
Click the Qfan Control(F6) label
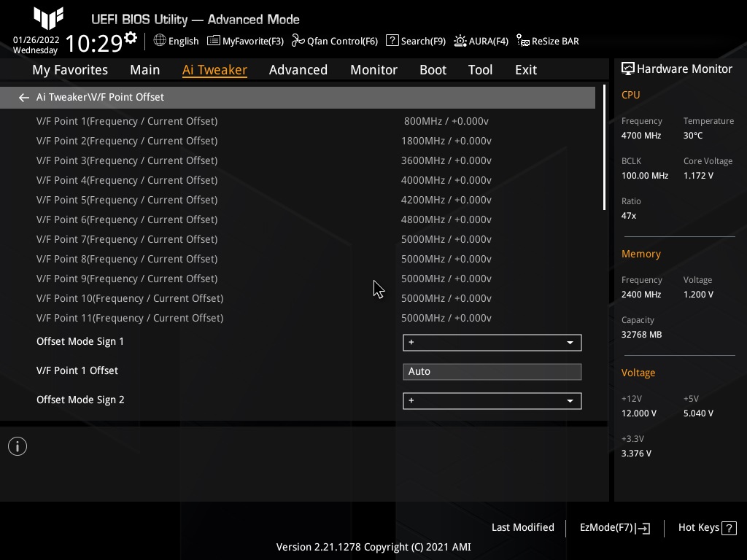coord(343,41)
